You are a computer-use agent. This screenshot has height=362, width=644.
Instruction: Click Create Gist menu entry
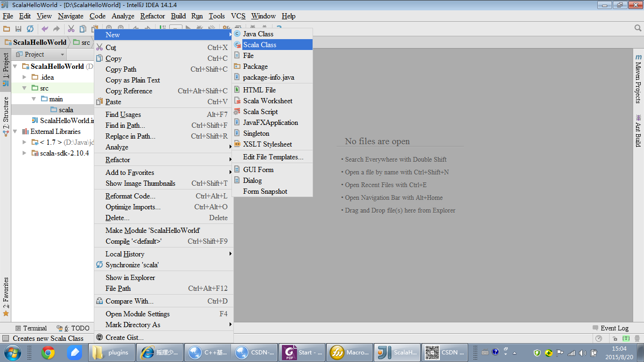(164, 337)
